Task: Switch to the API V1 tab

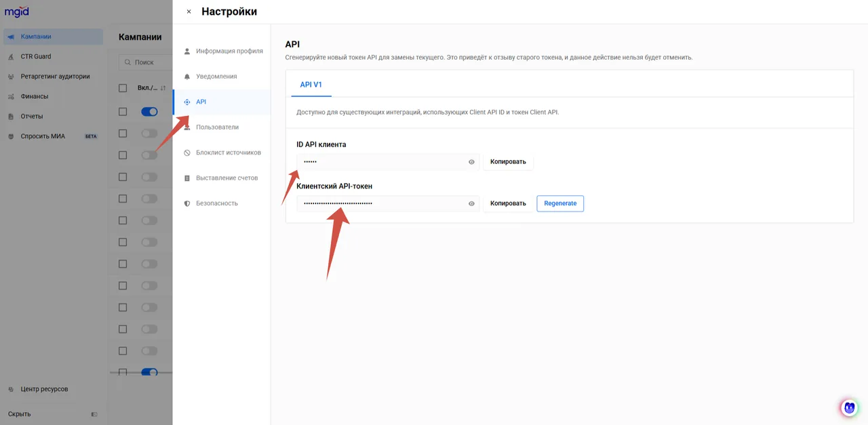Action: point(311,85)
